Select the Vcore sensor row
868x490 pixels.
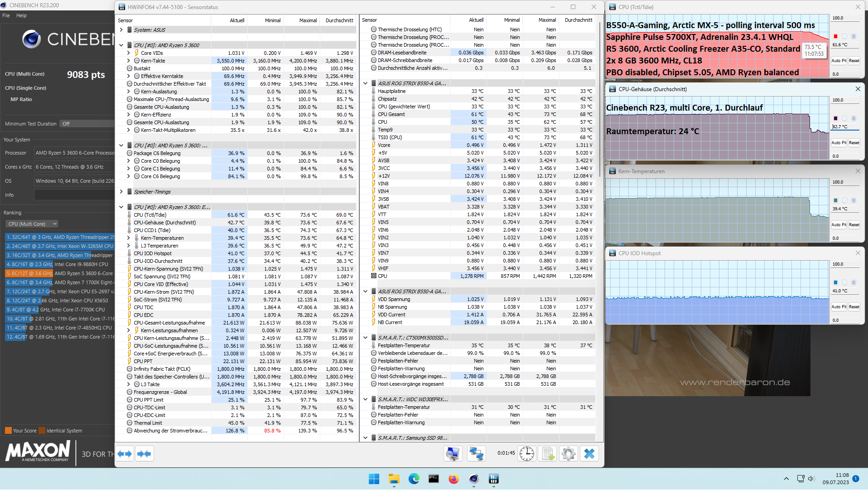pyautogui.click(x=478, y=145)
